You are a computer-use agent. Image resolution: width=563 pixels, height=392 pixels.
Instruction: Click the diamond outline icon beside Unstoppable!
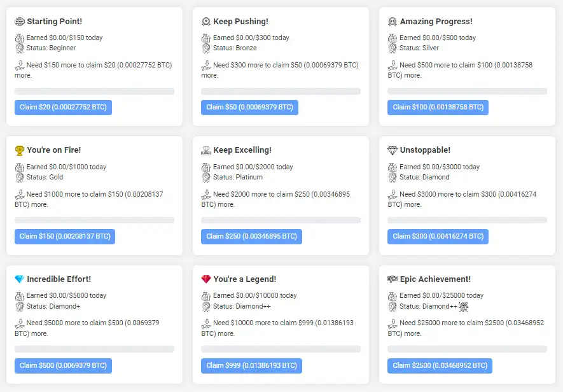pos(392,150)
